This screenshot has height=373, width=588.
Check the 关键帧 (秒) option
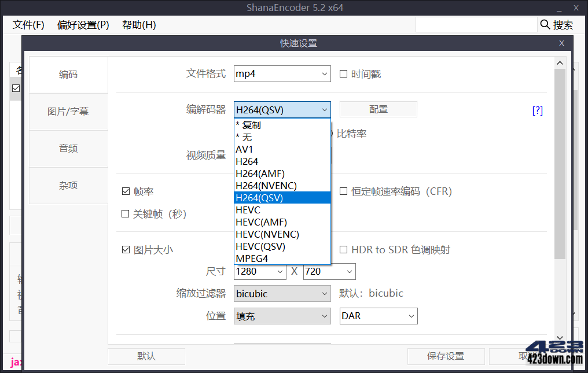coord(126,214)
